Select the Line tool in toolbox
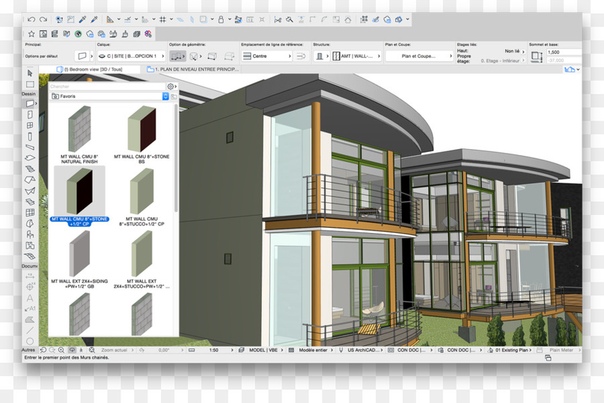This screenshot has width=604, height=403. tap(30, 330)
